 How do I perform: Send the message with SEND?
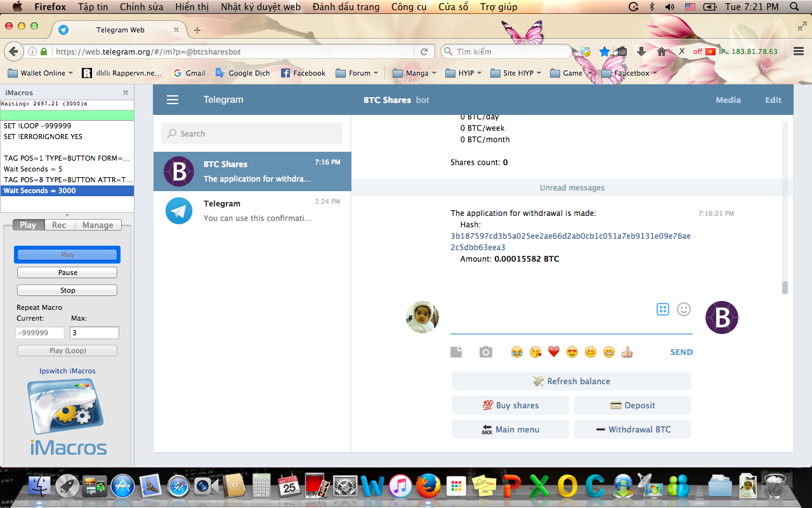681,352
